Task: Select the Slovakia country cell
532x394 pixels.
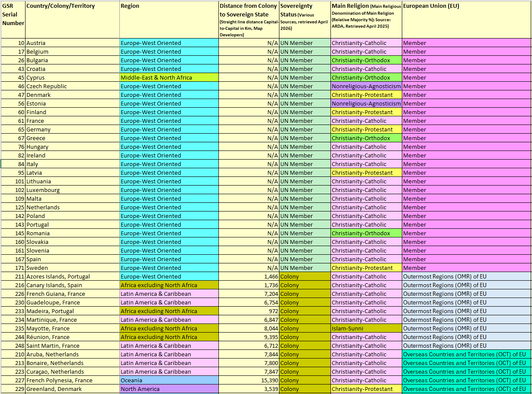Action: point(72,242)
